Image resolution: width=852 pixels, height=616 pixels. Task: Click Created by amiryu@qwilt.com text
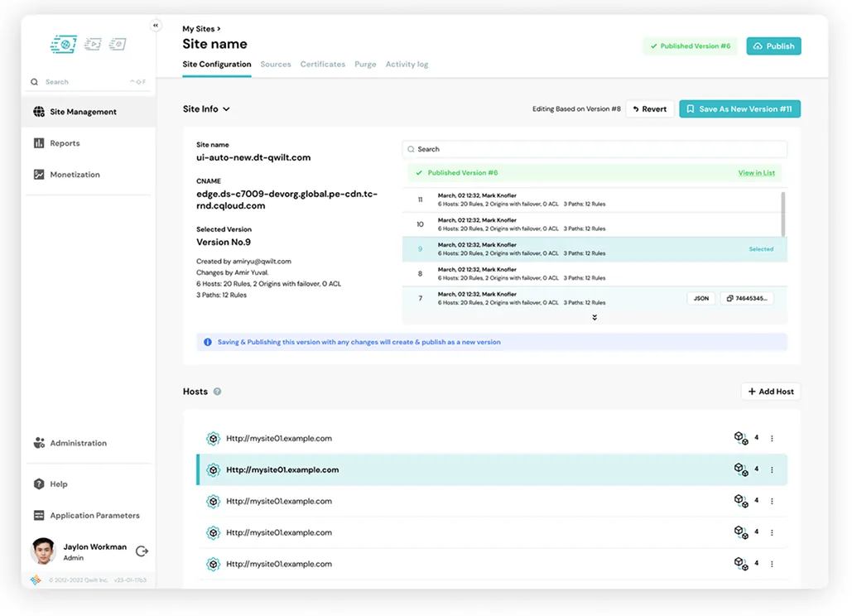coord(243,262)
